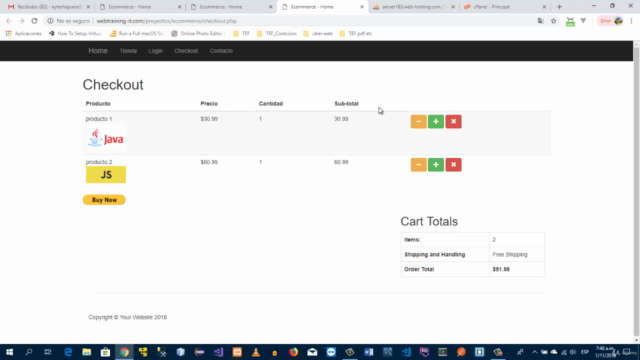Click the Java product thumbnail
Image resolution: width=640 pixels, height=360 pixels.
[106, 138]
